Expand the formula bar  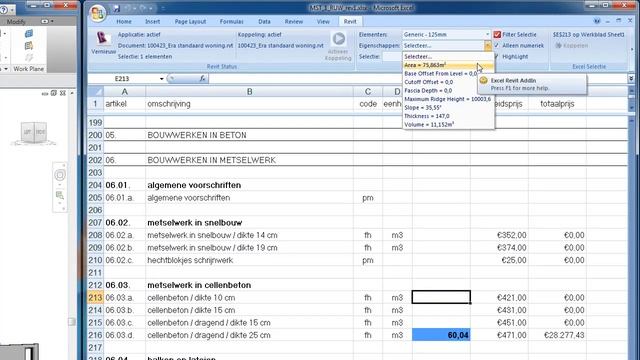coord(631,78)
